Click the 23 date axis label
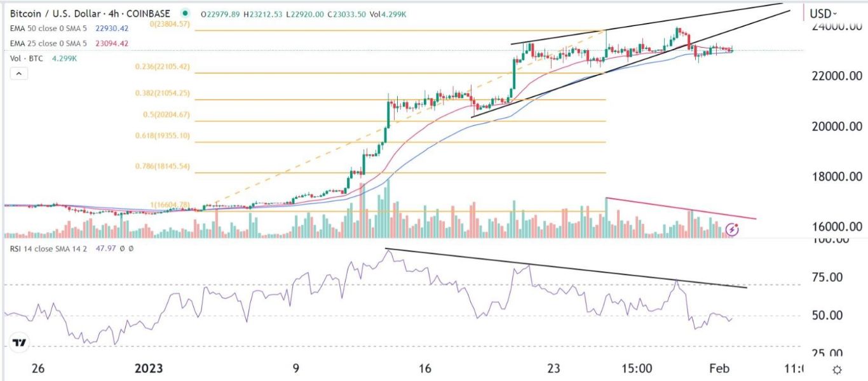Image resolution: width=868 pixels, height=381 pixels. 555,368
